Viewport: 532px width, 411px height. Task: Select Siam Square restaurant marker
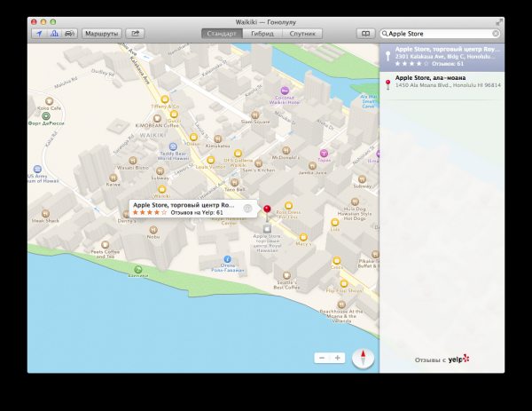[255, 115]
